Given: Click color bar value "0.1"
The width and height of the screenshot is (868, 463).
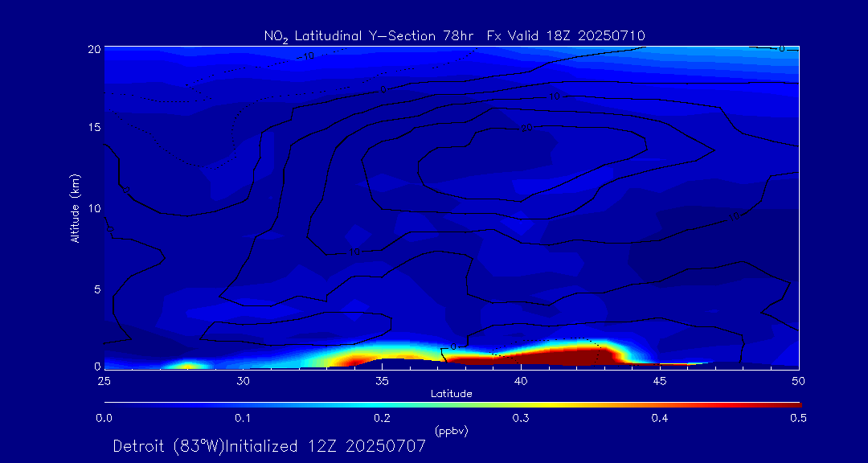Looking at the screenshot, I should 243,419.
